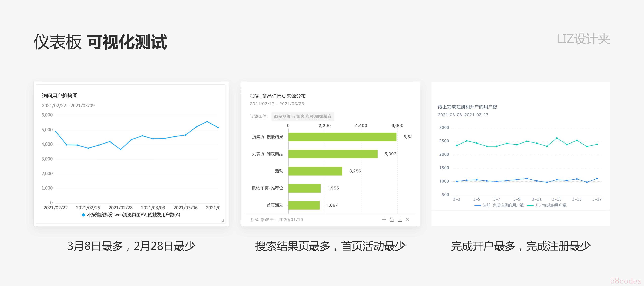The width and height of the screenshot is (644, 286).
Task: Click the plus icon on bar chart card
Action: coord(384,219)
